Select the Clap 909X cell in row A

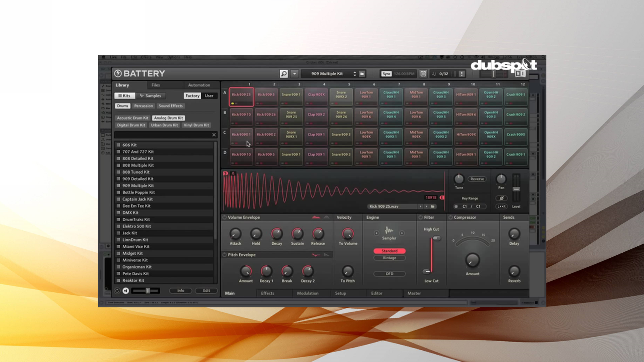[x=316, y=97]
